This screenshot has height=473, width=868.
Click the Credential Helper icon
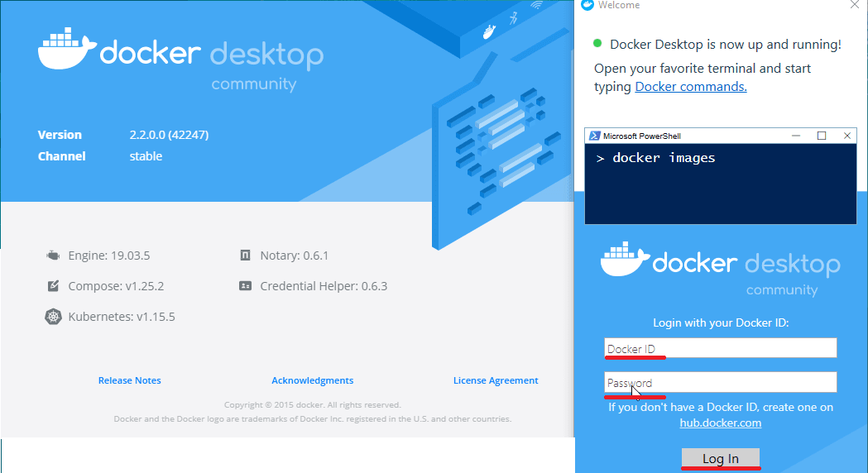pyautogui.click(x=245, y=286)
